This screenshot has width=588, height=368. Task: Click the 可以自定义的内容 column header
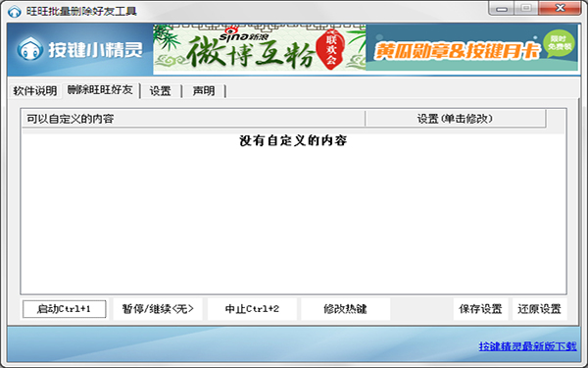[x=193, y=119]
